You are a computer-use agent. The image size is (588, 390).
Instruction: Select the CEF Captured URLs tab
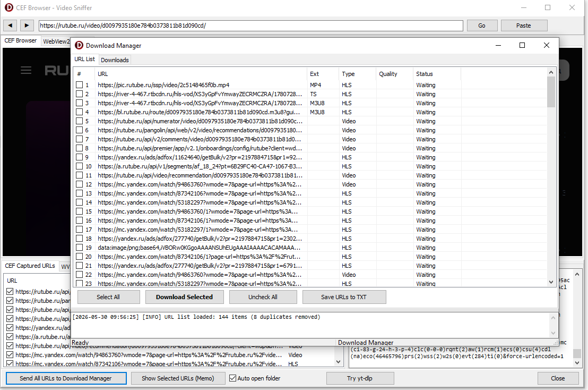[x=30, y=266]
